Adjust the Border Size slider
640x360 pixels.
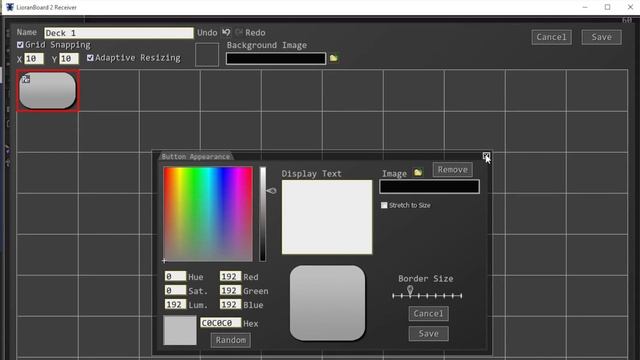click(x=427, y=295)
